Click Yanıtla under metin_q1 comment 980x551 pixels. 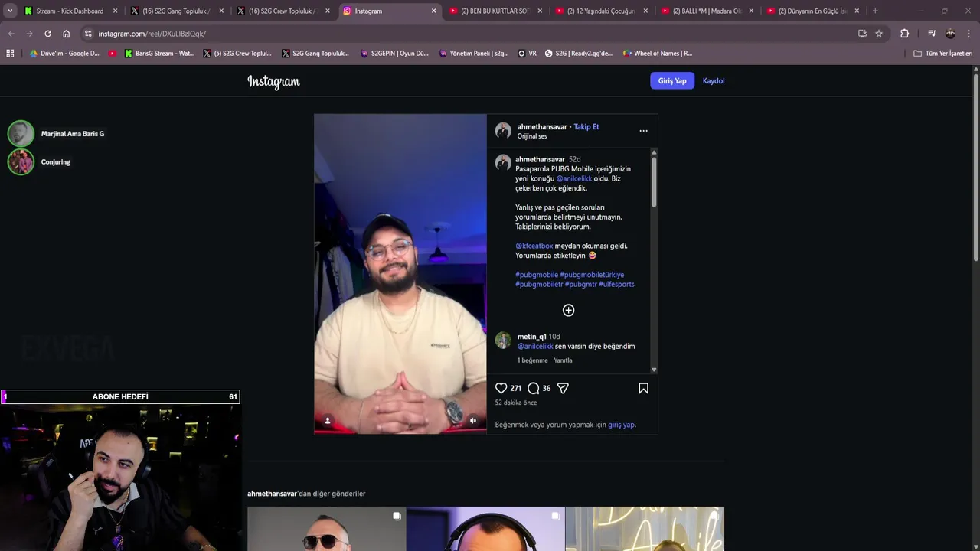(x=563, y=360)
